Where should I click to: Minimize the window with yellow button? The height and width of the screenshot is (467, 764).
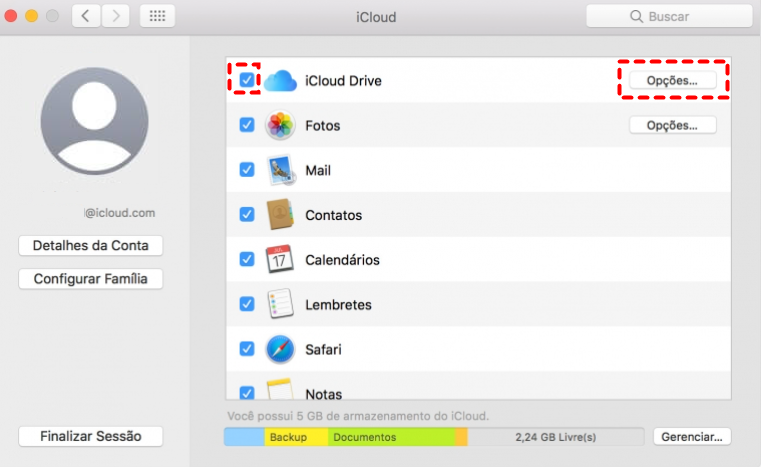pyautogui.click(x=32, y=16)
